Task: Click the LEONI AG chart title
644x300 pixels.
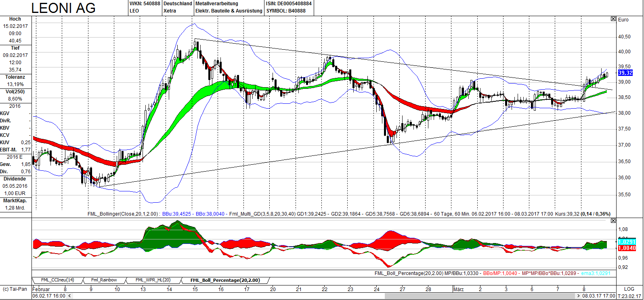Action: click(x=63, y=8)
